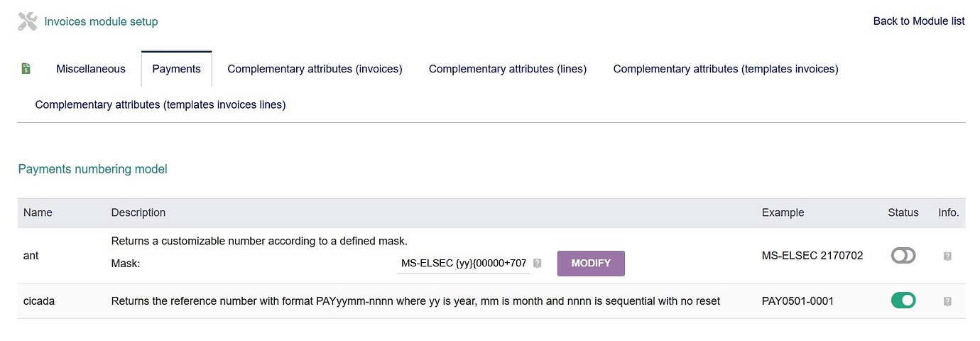Viewport: 980px width, 341px height.
Task: Go to Complementary attributes (templates invoices) tab
Action: (x=725, y=69)
